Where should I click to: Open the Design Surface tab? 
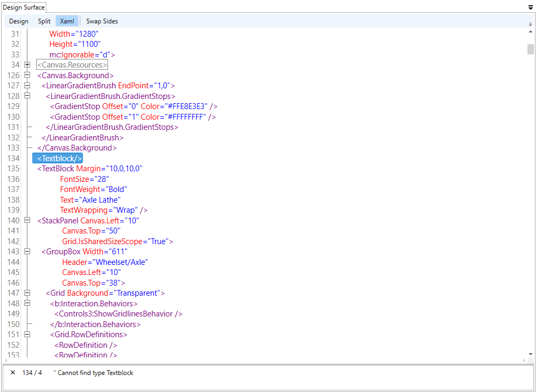click(23, 7)
